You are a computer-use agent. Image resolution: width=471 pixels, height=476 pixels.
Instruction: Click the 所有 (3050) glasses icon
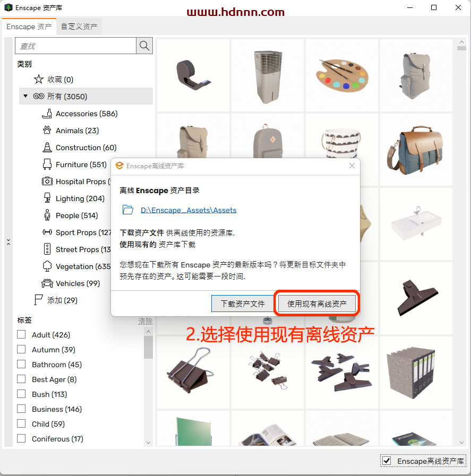tap(39, 96)
